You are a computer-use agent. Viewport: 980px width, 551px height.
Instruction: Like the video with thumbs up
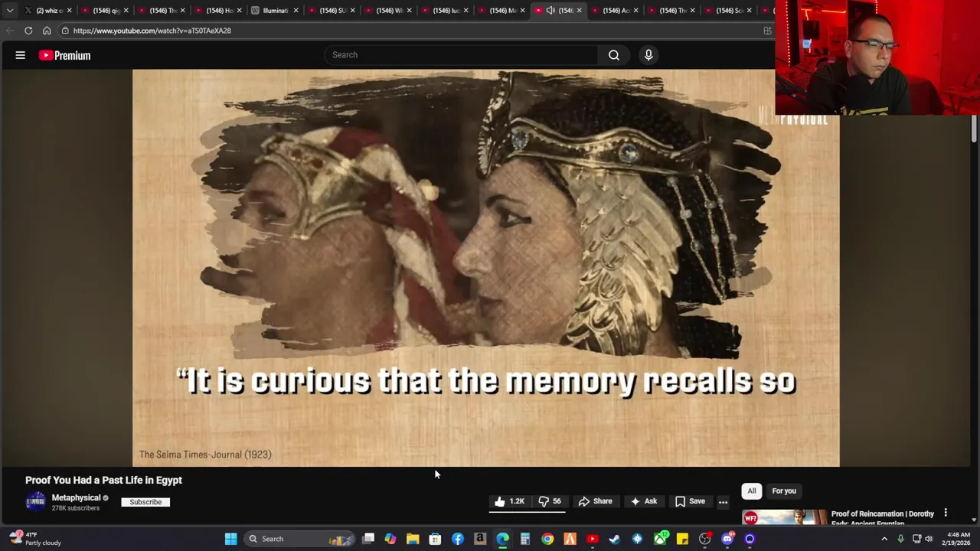pos(509,501)
